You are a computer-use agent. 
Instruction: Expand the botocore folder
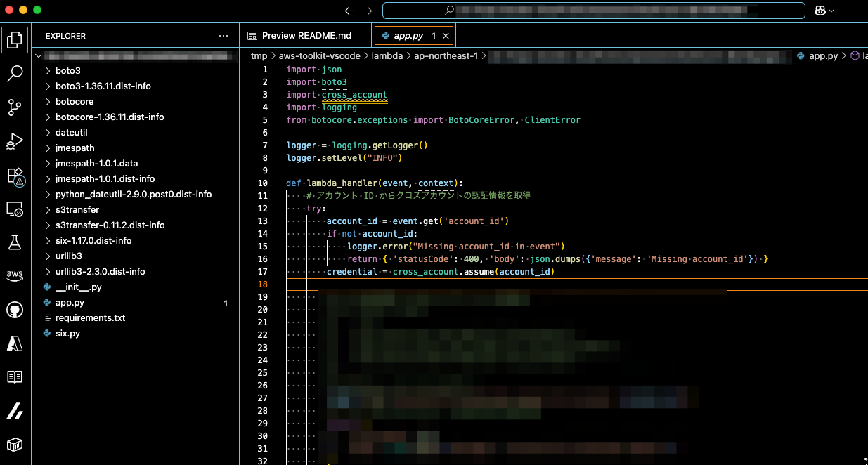48,102
